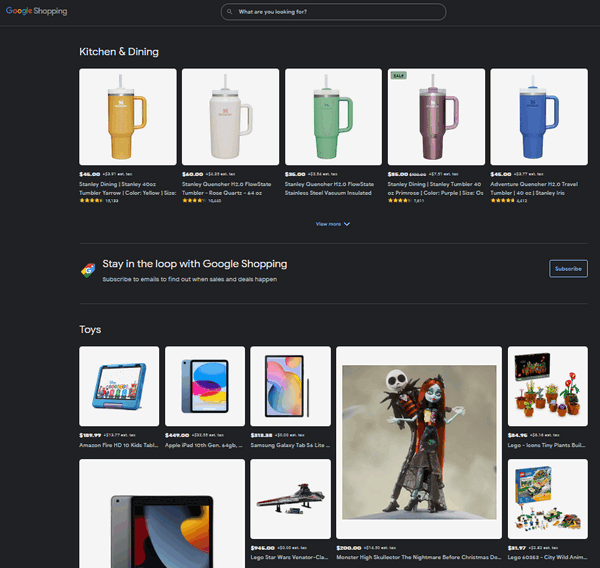The width and height of the screenshot is (600, 568).
Task: Open 'Monster High Skullector The Nightmare Before Christmas' title
Action: pyautogui.click(x=419, y=557)
